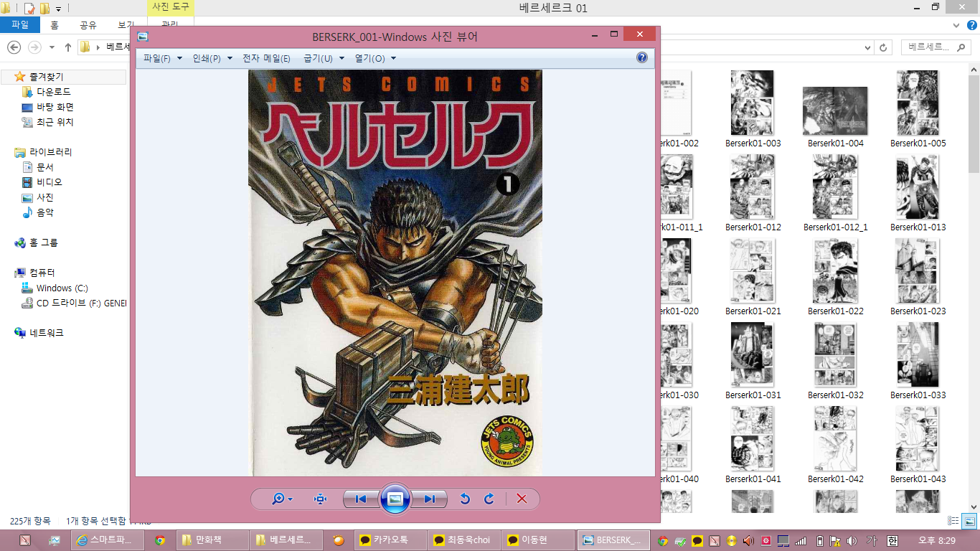Screen dimensions: 980x551
Task: Open the 열기(O) dropdown menu
Action: tap(374, 58)
